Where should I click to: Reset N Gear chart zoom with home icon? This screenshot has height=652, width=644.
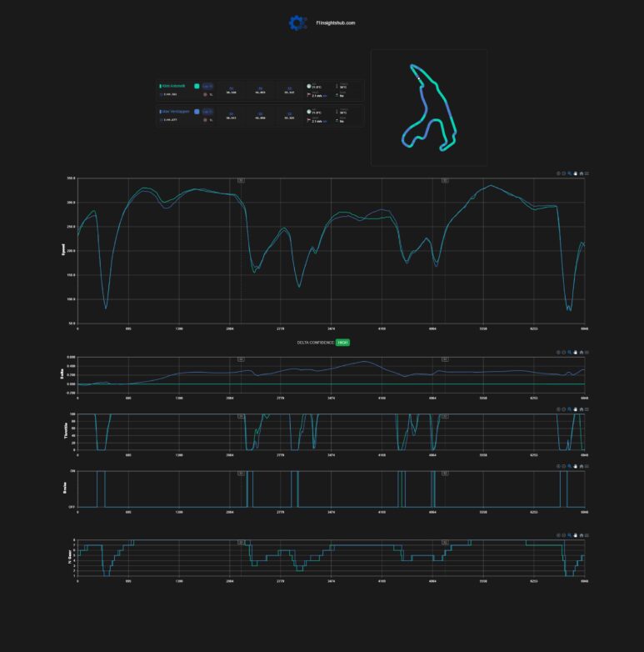click(582, 535)
